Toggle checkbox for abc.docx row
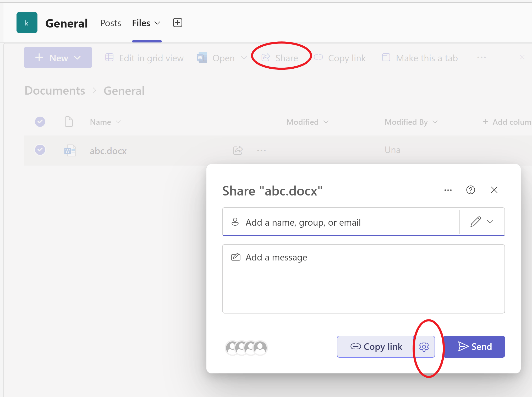The image size is (532, 397). (x=40, y=150)
